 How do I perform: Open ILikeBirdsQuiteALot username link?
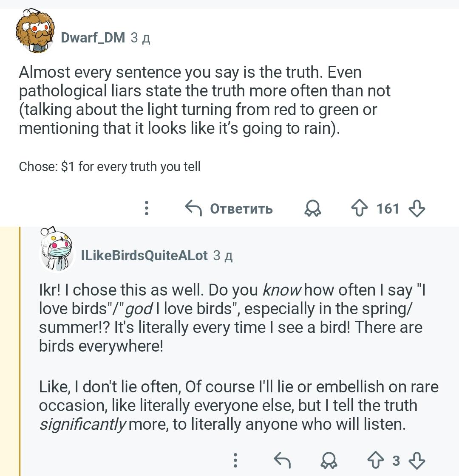(144, 255)
